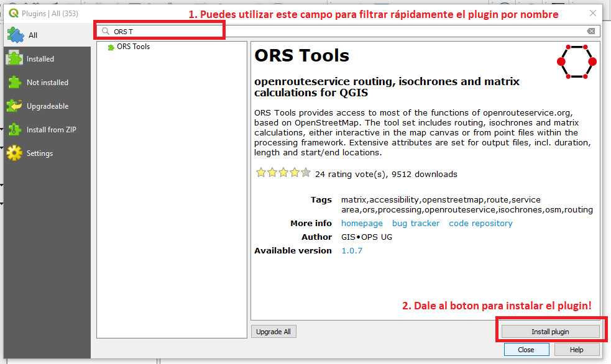Image resolution: width=611 pixels, height=364 pixels.
Task: Rate the plugin with the star rating
Action: click(283, 173)
